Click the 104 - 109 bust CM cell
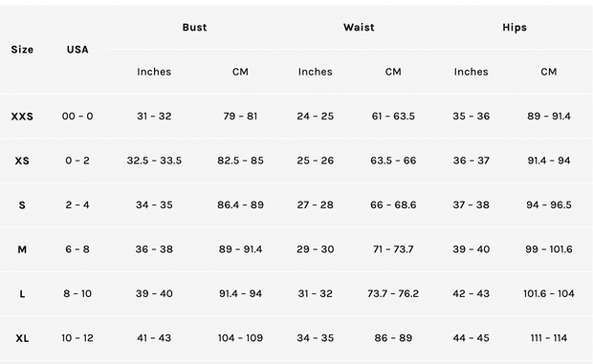The width and height of the screenshot is (593, 364). pyautogui.click(x=240, y=338)
